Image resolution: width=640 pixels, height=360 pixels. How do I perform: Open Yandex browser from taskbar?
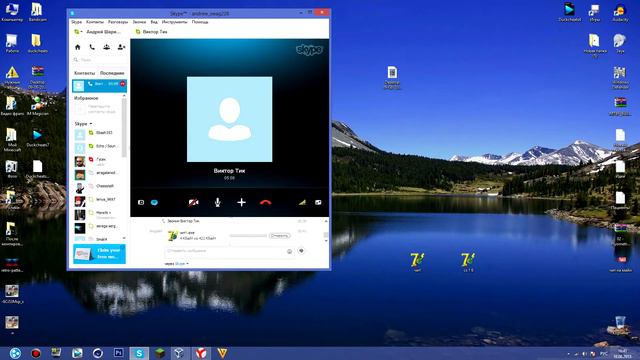(x=200, y=353)
